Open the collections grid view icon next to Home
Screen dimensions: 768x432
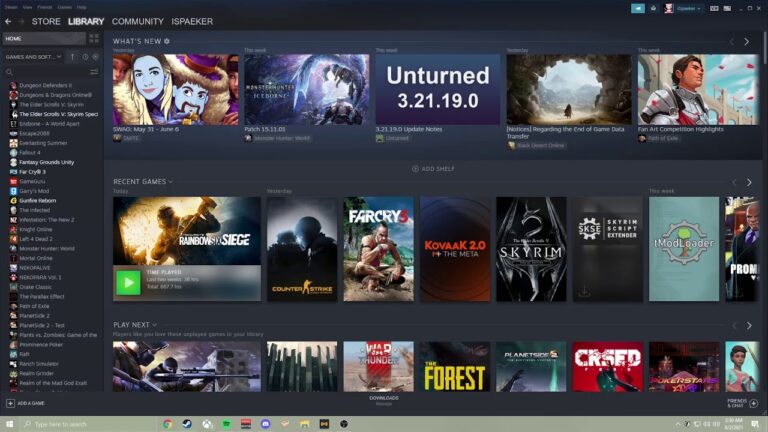click(94, 38)
